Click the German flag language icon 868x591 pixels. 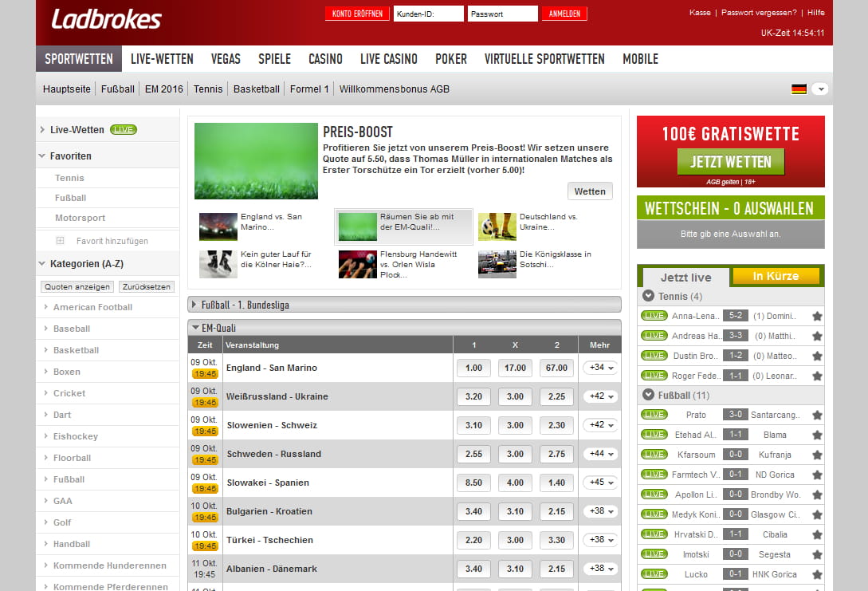[x=799, y=89]
